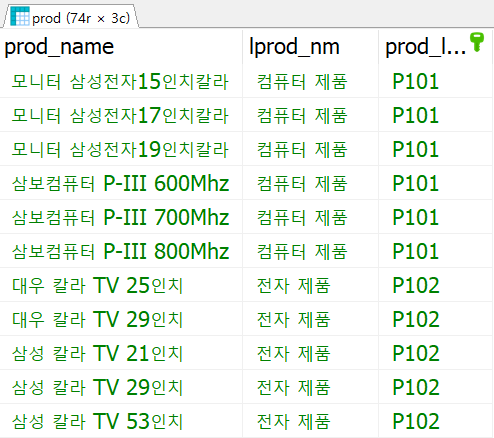
Task: Click 컴퓨터 제품 in the 15인치칼라 row
Action: 302,81
